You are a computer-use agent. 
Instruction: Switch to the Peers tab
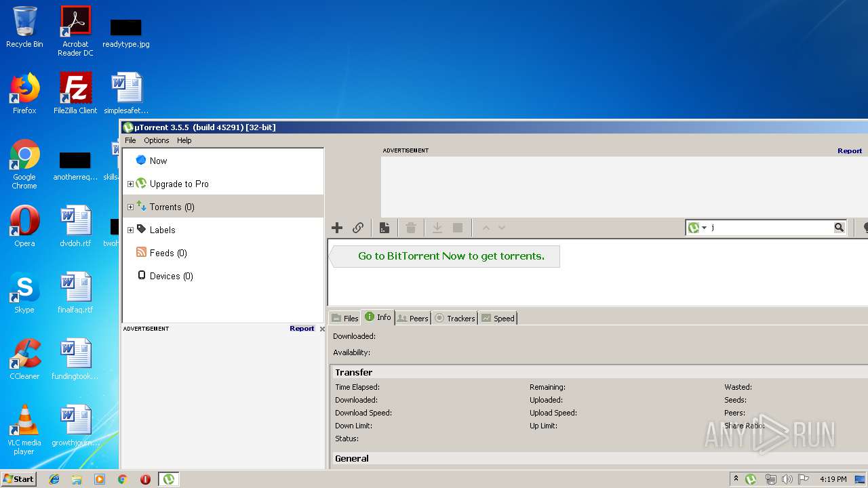(x=412, y=318)
